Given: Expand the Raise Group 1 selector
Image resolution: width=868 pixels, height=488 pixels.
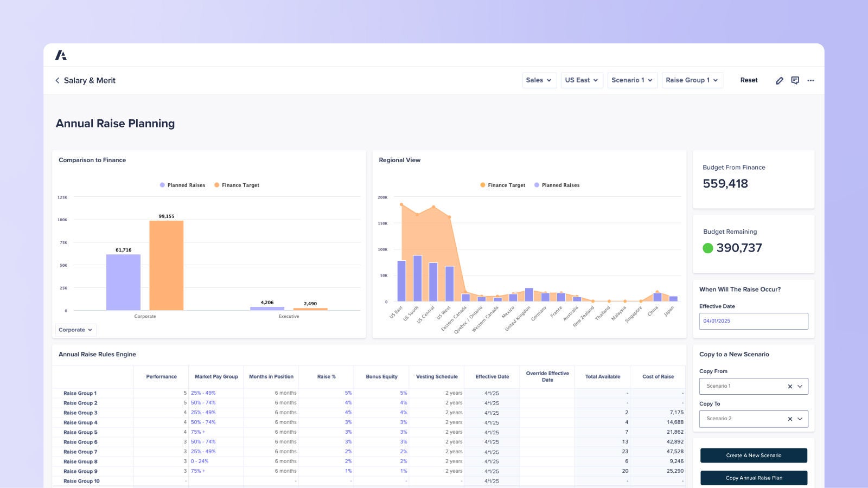Looking at the screenshot, I should click(692, 80).
